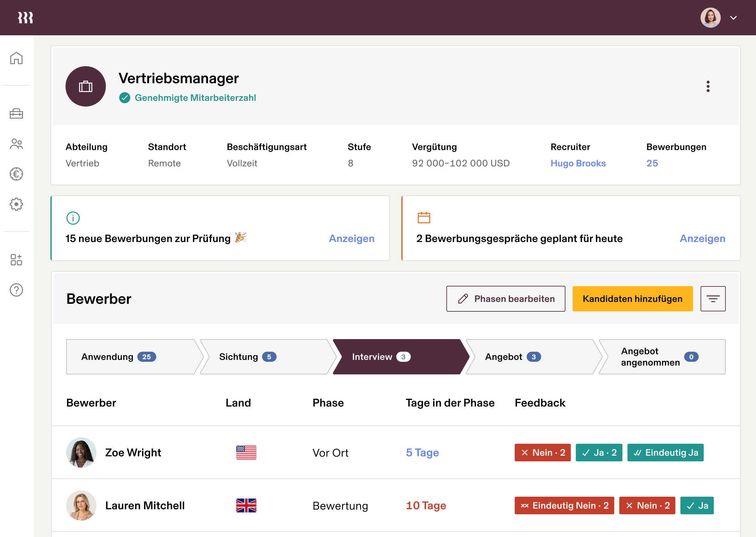Click the home icon in sidebar
This screenshot has height=537, width=756.
pos(16,58)
